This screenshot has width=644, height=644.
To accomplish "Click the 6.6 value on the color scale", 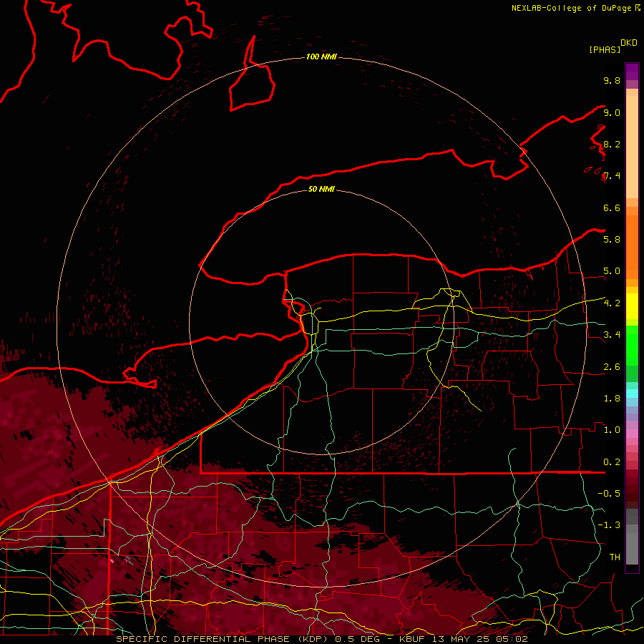I will pos(612,208).
